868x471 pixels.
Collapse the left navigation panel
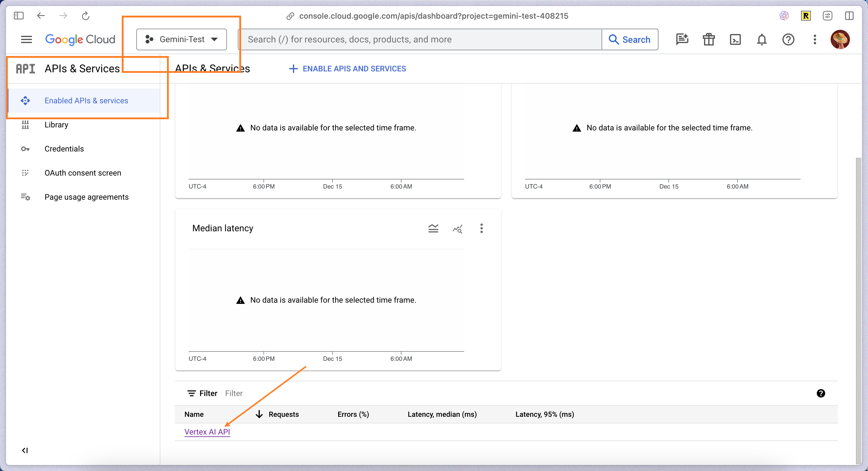[x=25, y=451]
